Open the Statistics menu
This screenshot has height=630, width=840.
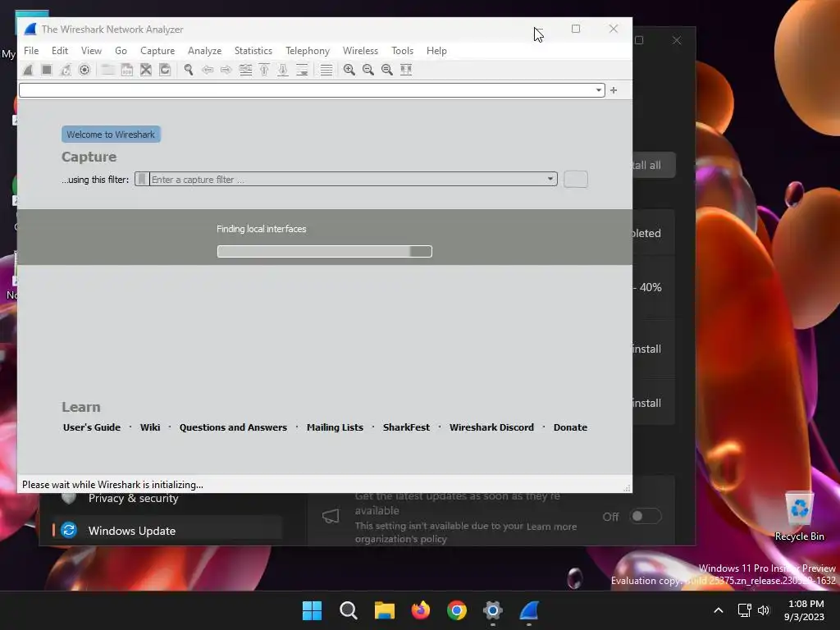click(253, 51)
